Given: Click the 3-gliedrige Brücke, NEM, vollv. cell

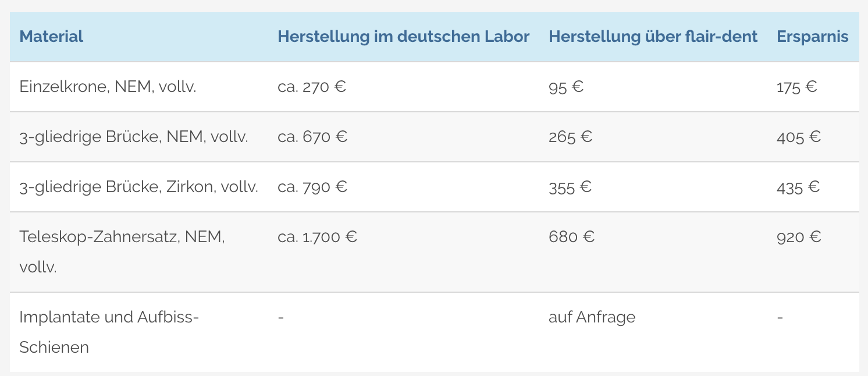Looking at the screenshot, I should [134, 137].
